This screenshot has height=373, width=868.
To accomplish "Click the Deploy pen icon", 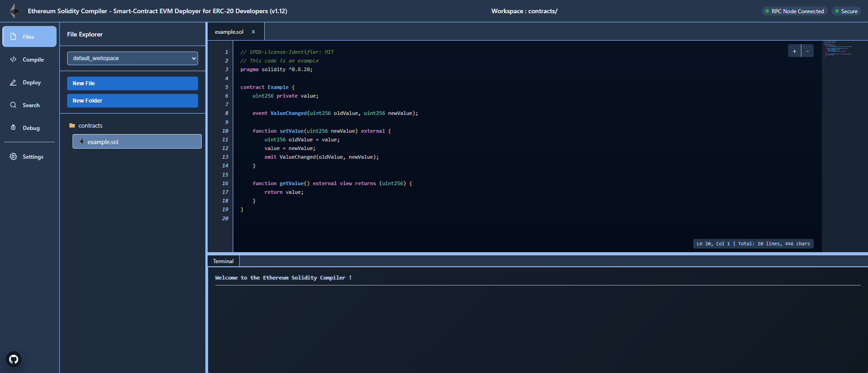I will tap(13, 82).
